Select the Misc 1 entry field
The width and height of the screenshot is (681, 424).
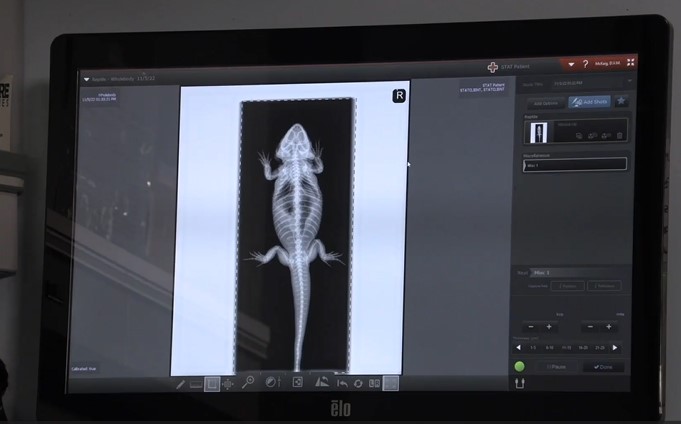click(x=575, y=165)
